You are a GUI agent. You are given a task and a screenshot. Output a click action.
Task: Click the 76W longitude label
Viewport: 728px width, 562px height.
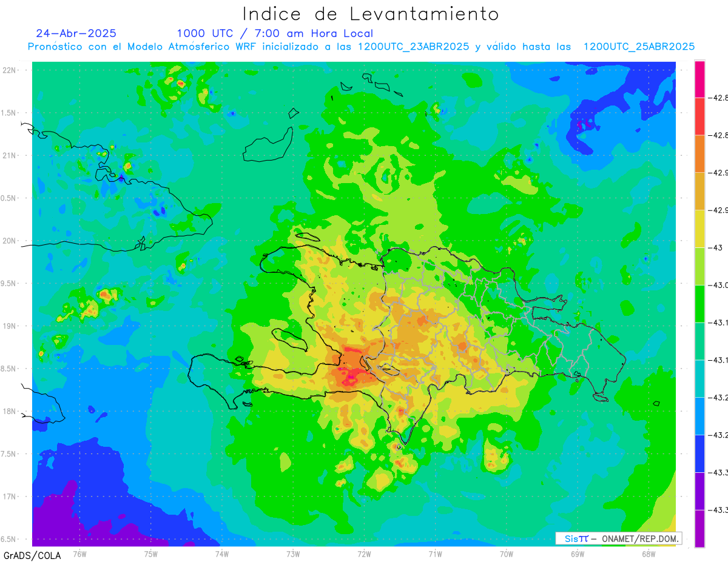click(x=79, y=554)
